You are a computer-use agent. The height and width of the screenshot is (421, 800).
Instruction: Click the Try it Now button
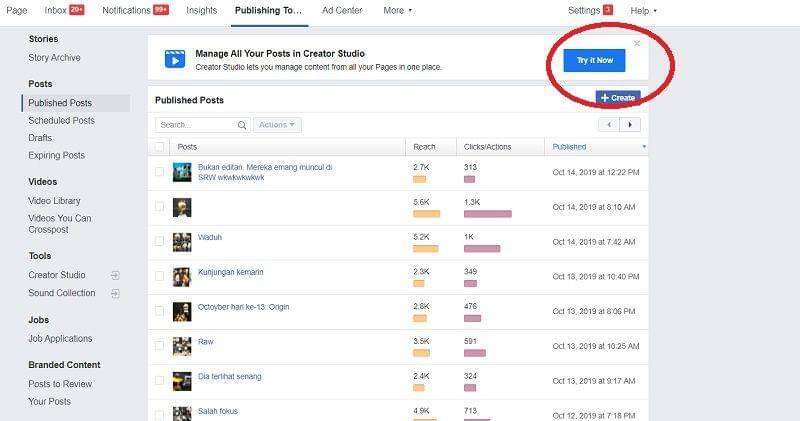point(594,60)
